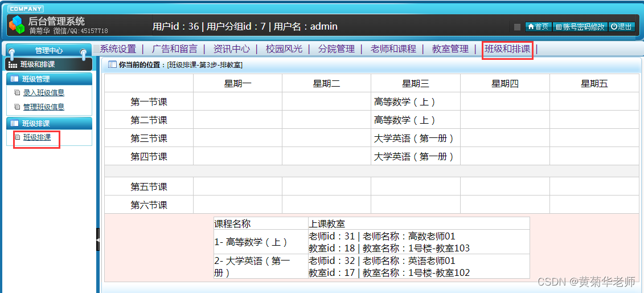Click the page icon beside 录入班级信息

point(17,92)
